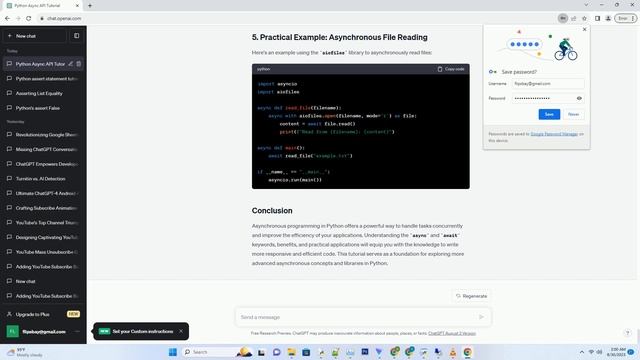Screen dimensions: 640x360
Task: Open the account menu ellipsis
Action: coord(77,331)
